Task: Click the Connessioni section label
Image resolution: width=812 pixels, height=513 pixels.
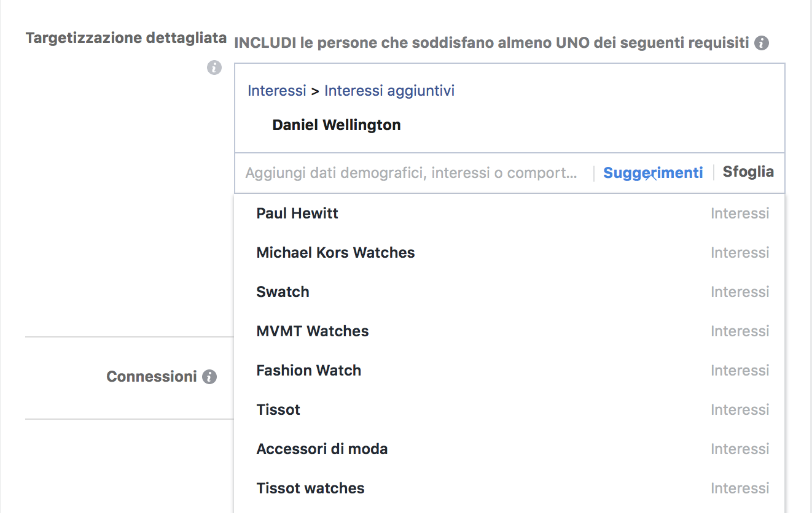Action: click(152, 376)
